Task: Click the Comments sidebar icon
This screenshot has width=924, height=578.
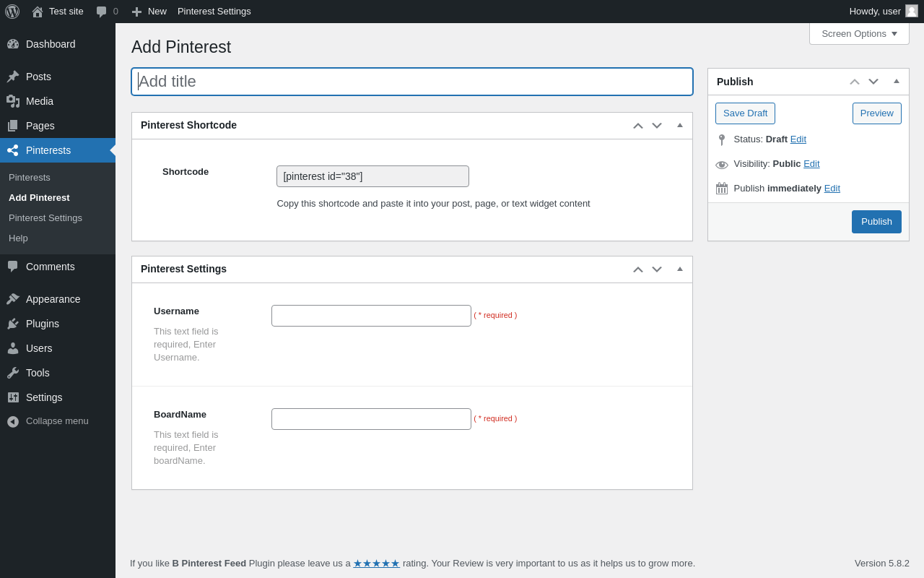Action: click(x=13, y=267)
